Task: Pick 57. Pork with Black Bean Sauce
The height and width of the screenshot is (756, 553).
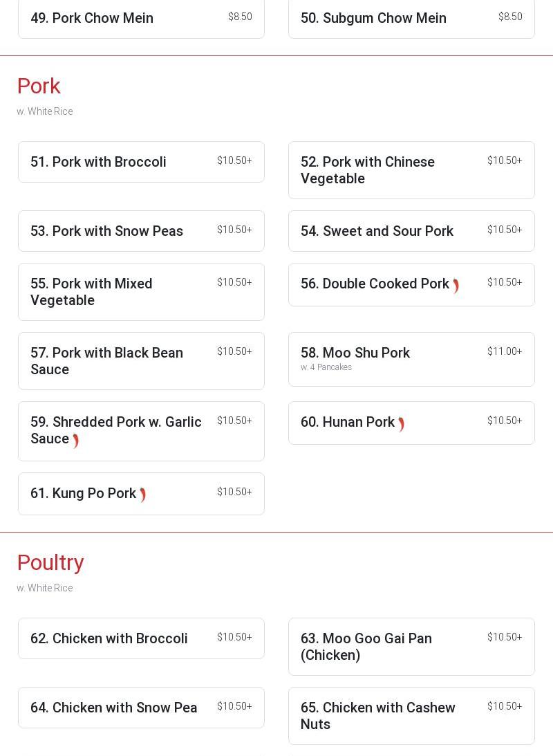Action: (141, 361)
